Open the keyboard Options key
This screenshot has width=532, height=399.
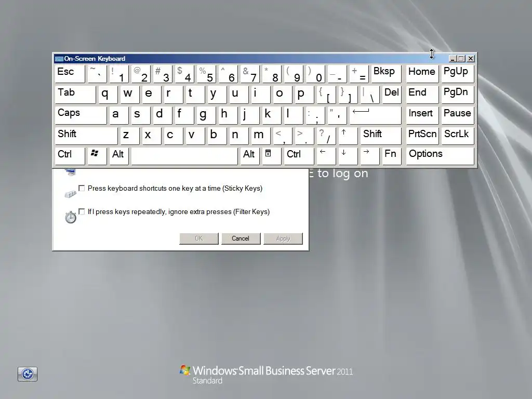click(x=440, y=156)
